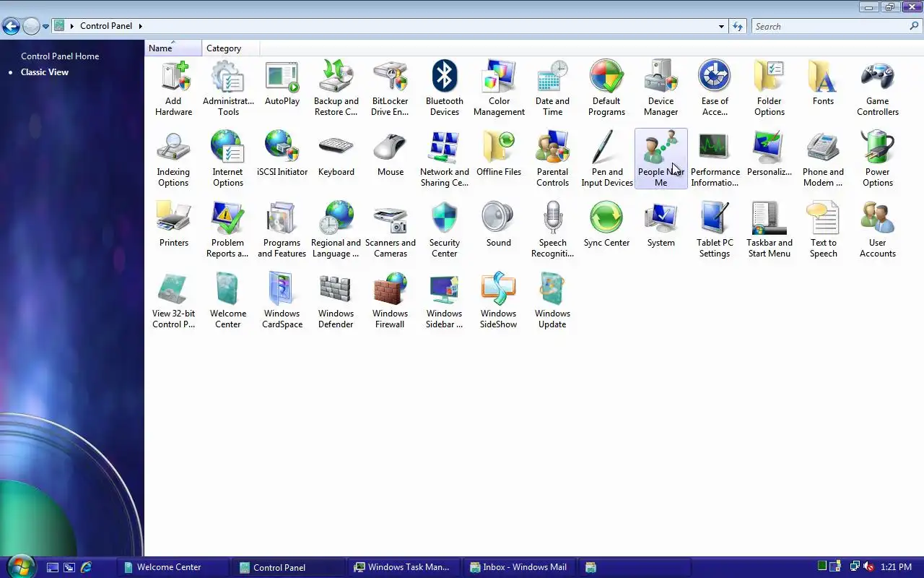Open Default Programs

pyautogui.click(x=606, y=89)
